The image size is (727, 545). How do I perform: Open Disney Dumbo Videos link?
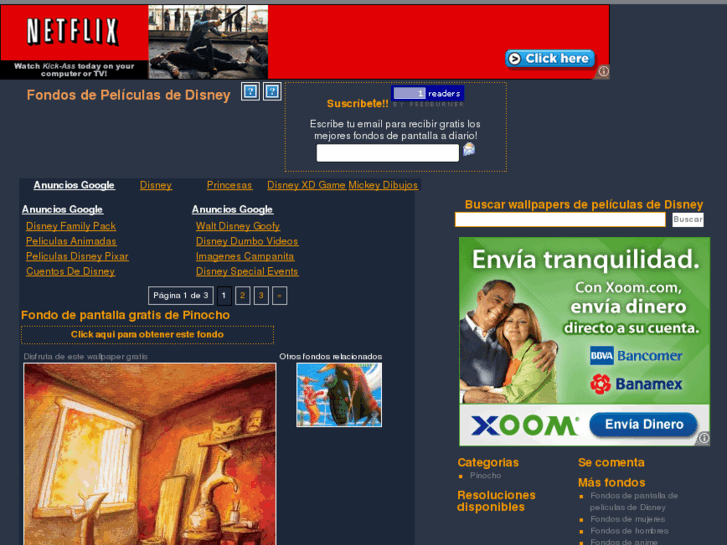(247, 241)
